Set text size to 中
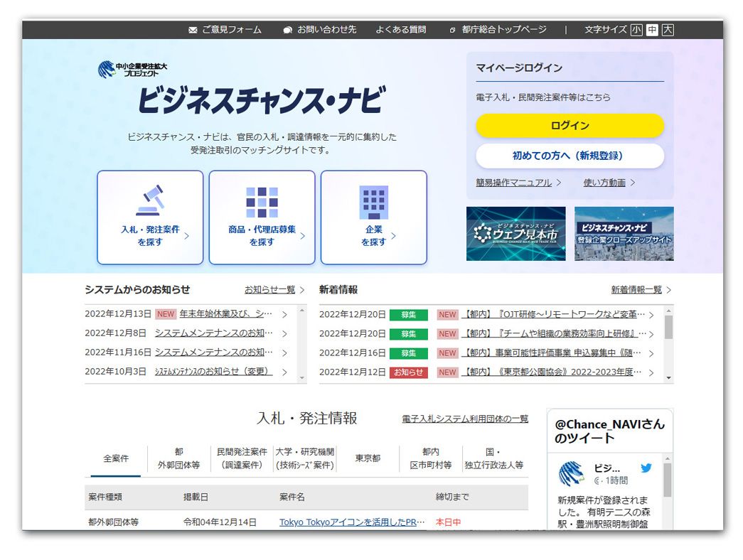 [x=652, y=30]
